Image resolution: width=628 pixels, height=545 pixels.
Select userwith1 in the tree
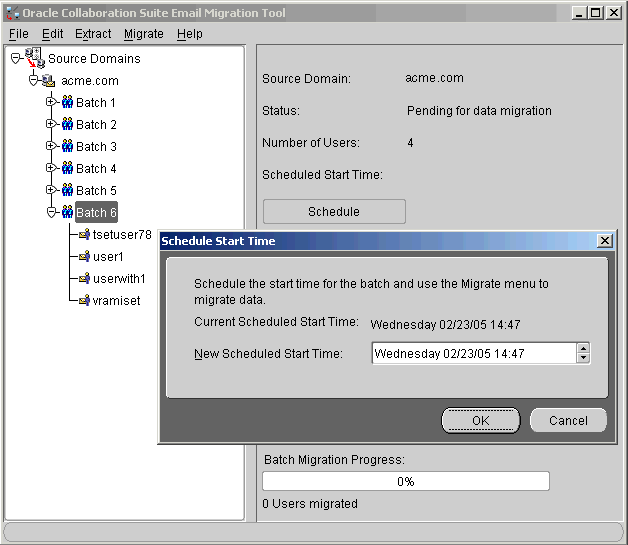coord(119,279)
